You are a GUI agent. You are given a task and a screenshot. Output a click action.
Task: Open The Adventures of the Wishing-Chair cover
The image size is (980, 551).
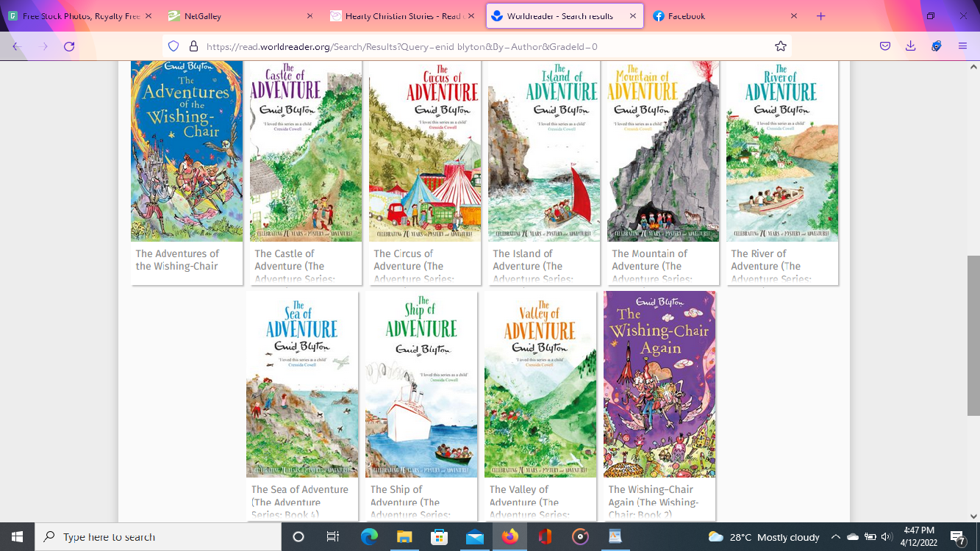pos(187,151)
